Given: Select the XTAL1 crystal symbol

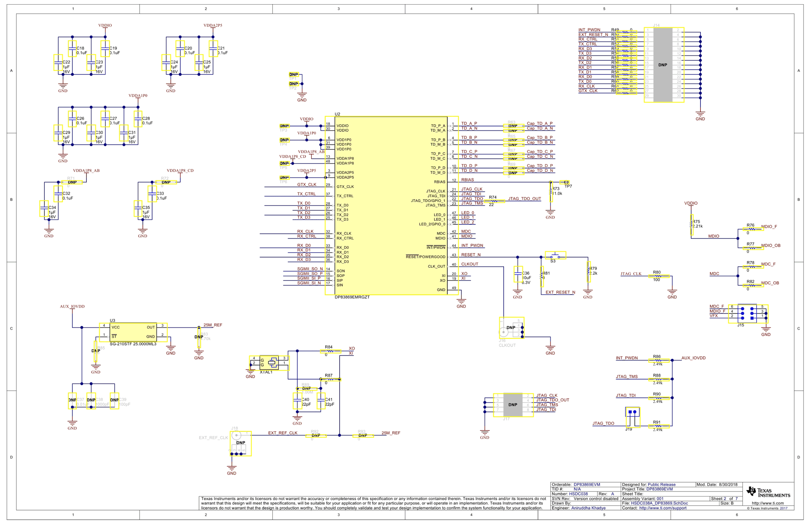Looking at the screenshot, I should coord(269,363).
